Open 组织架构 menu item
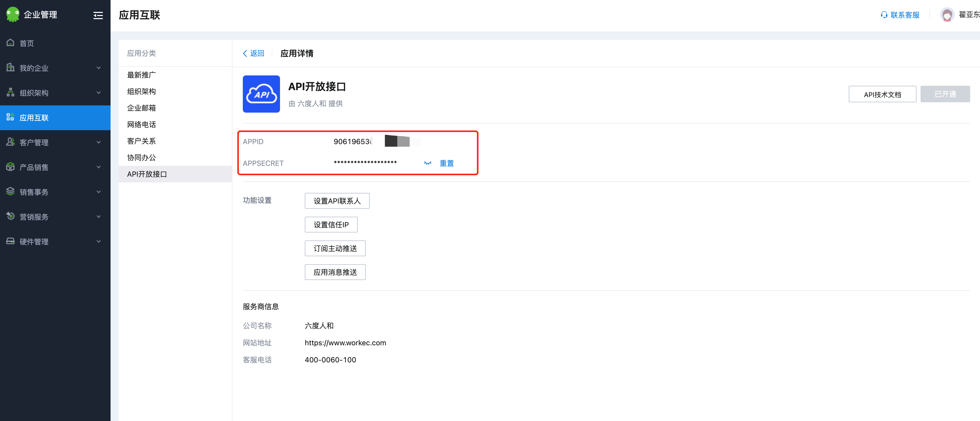Image resolution: width=980 pixels, height=421 pixels. click(x=55, y=93)
